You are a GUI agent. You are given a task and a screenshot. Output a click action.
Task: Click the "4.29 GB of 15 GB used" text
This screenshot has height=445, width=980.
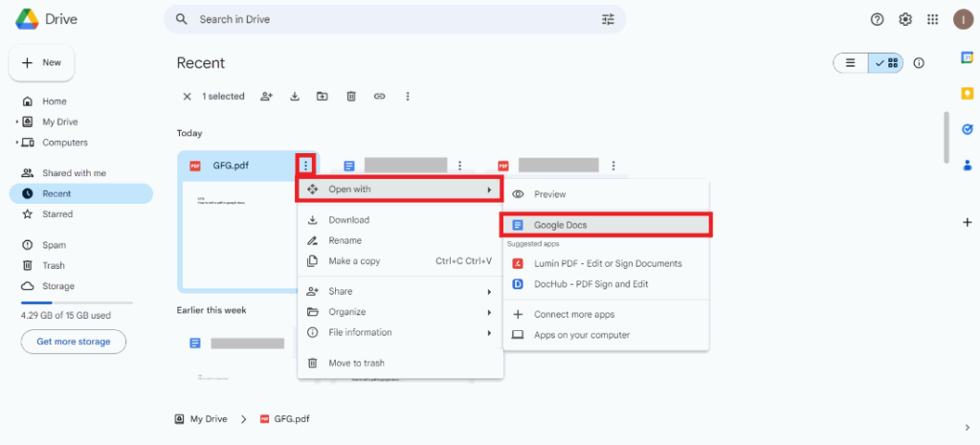tap(66, 316)
